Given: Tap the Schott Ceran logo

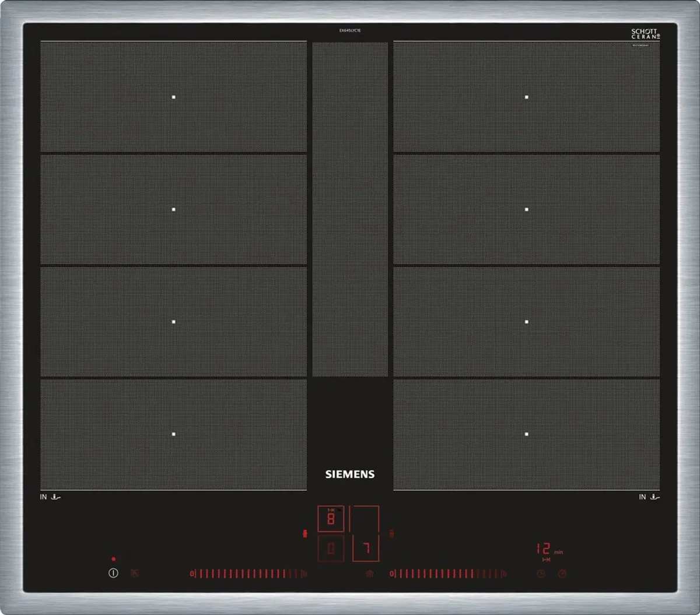Looking at the screenshot, I should coord(645,34).
